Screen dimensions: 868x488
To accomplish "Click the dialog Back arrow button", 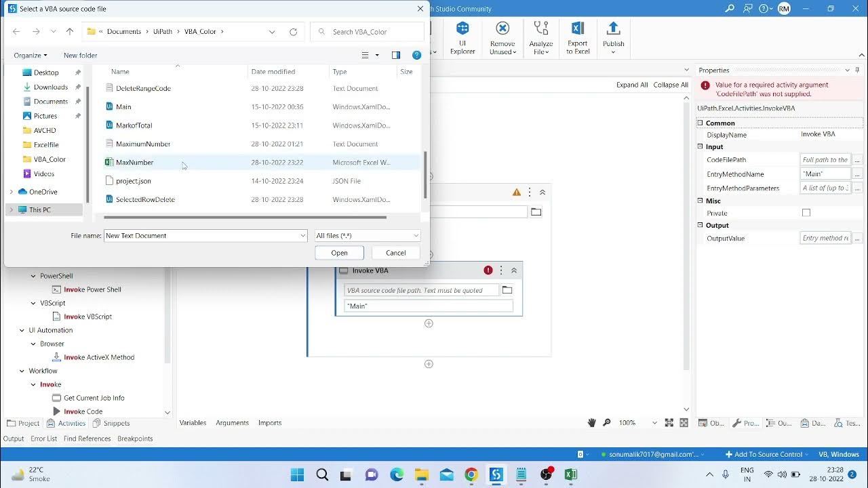I will tap(16, 32).
